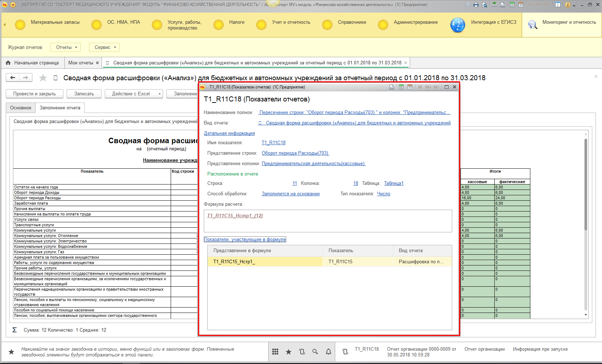602x364 pixels.
Task: Click the print icon in the title bar
Action: click(476, 5)
